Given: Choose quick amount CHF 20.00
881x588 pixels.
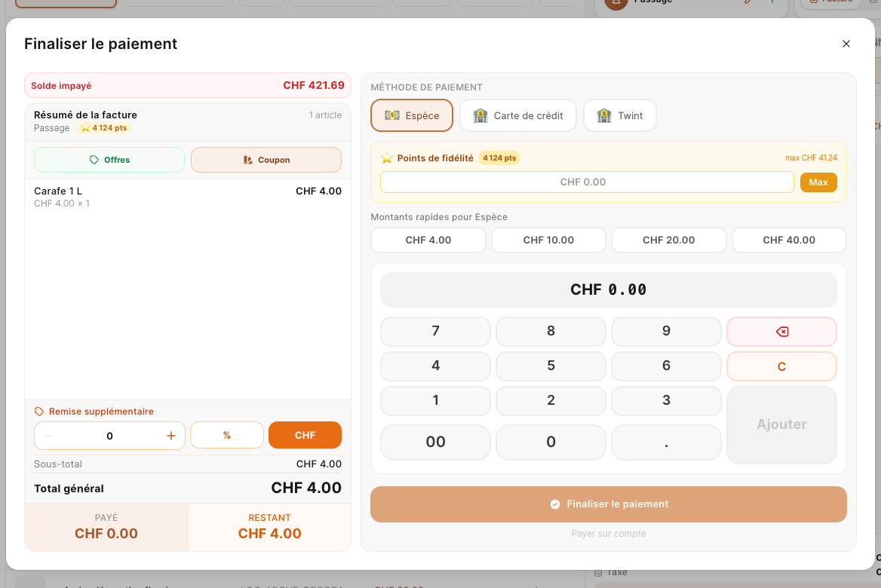Looking at the screenshot, I should [668, 240].
